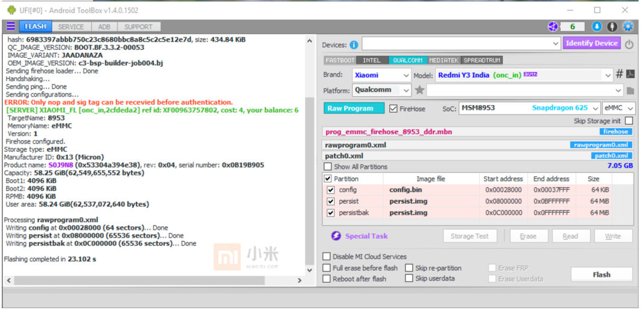Open the hamburger main menu icon
The image size is (644, 313).
tap(10, 27)
